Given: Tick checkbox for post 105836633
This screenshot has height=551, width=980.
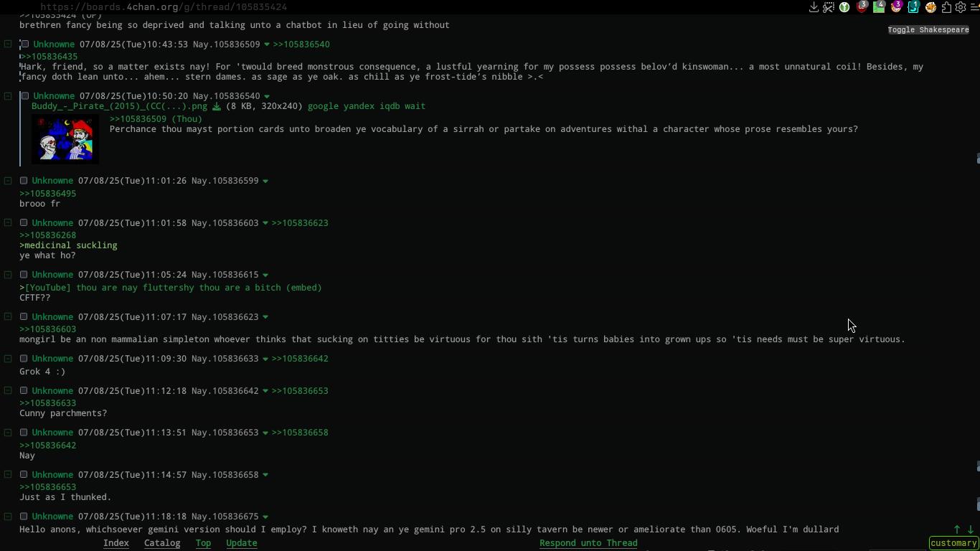Looking at the screenshot, I should coord(24,359).
